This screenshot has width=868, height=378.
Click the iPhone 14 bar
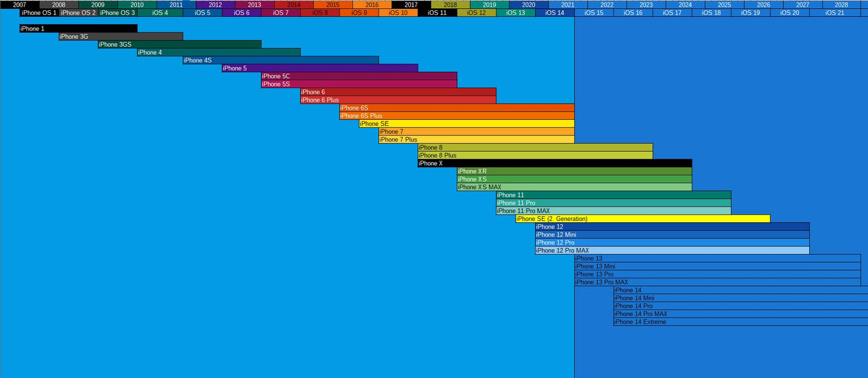click(x=741, y=291)
